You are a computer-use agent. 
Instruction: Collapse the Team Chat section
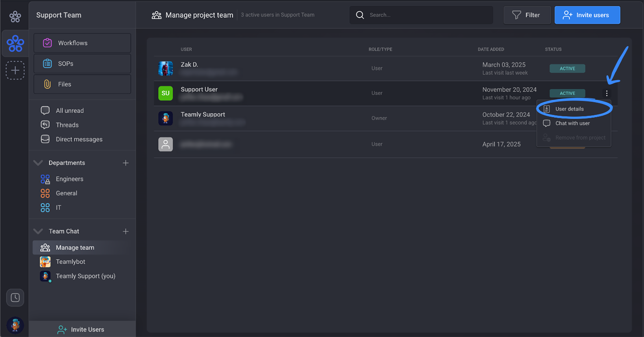click(38, 232)
